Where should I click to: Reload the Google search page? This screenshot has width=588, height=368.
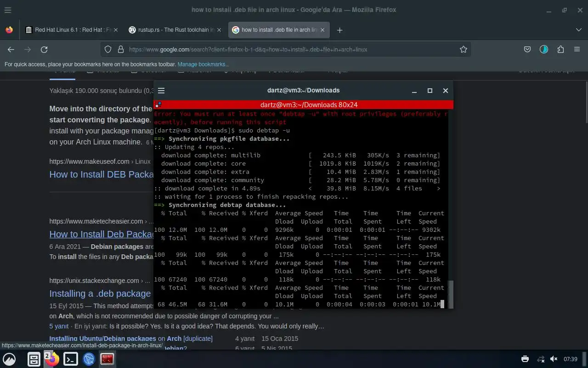(x=44, y=49)
